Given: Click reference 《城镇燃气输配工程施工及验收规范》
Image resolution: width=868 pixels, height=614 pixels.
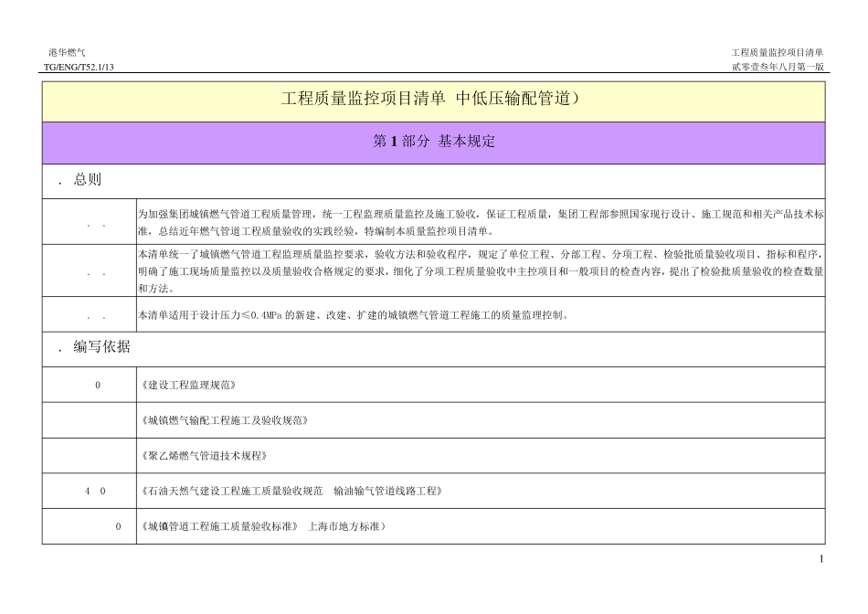Looking at the screenshot, I should 225,421.
